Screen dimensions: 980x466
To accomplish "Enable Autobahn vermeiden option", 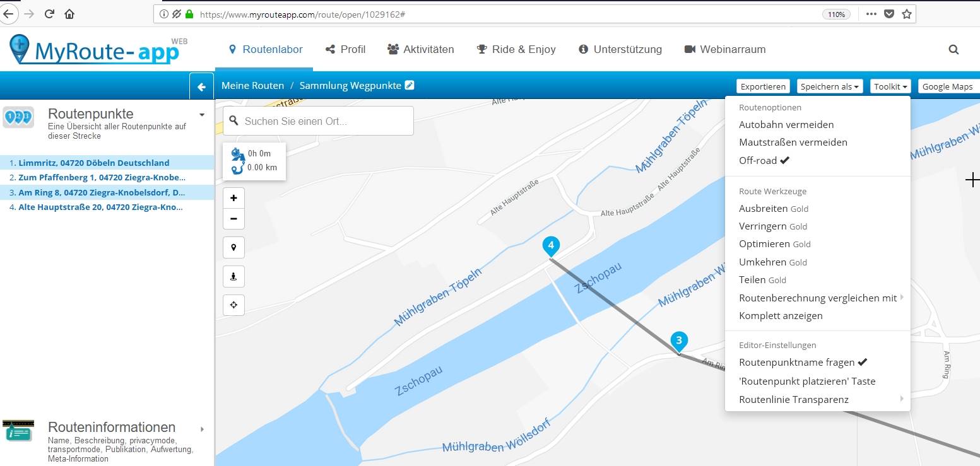I will click(786, 125).
